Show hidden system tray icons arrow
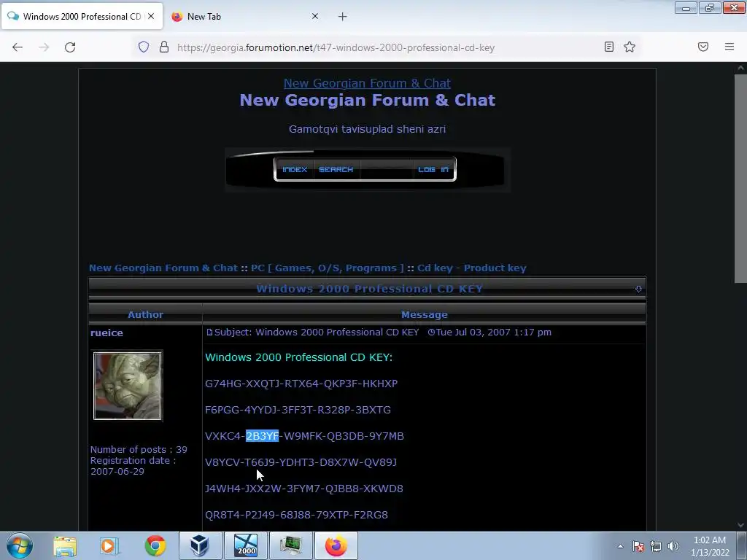Screen dimensions: 747x560 [x=620, y=546]
